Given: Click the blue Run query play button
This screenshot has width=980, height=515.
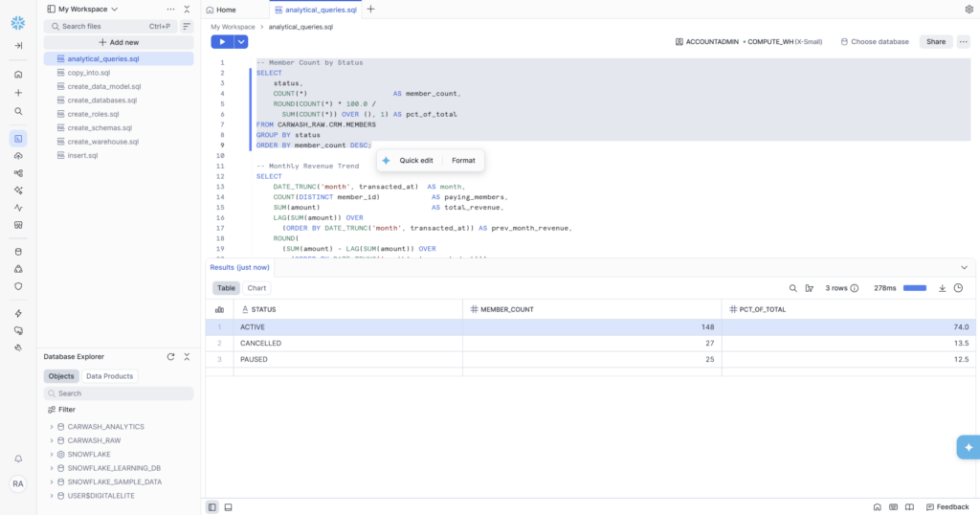Looking at the screenshot, I should (222, 42).
